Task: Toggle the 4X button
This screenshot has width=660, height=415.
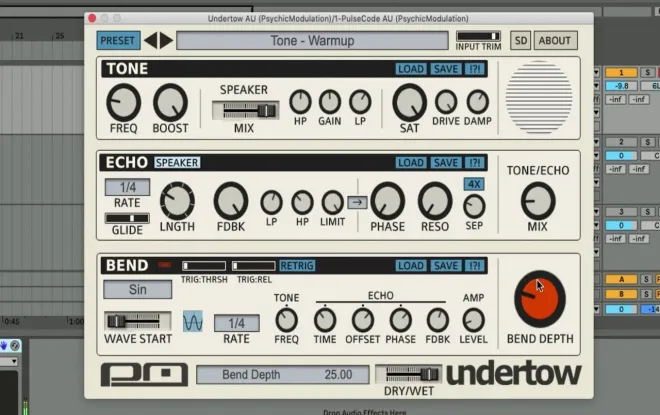Action: tap(474, 184)
